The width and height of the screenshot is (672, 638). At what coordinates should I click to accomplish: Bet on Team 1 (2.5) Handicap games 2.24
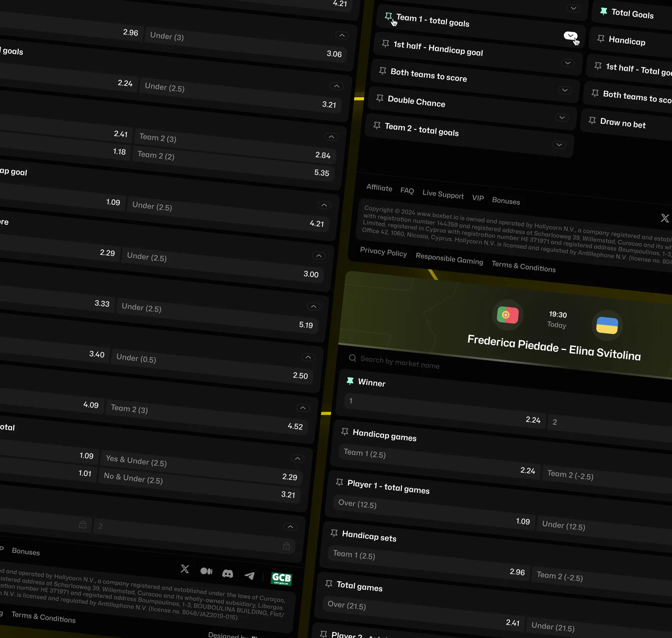439,461
